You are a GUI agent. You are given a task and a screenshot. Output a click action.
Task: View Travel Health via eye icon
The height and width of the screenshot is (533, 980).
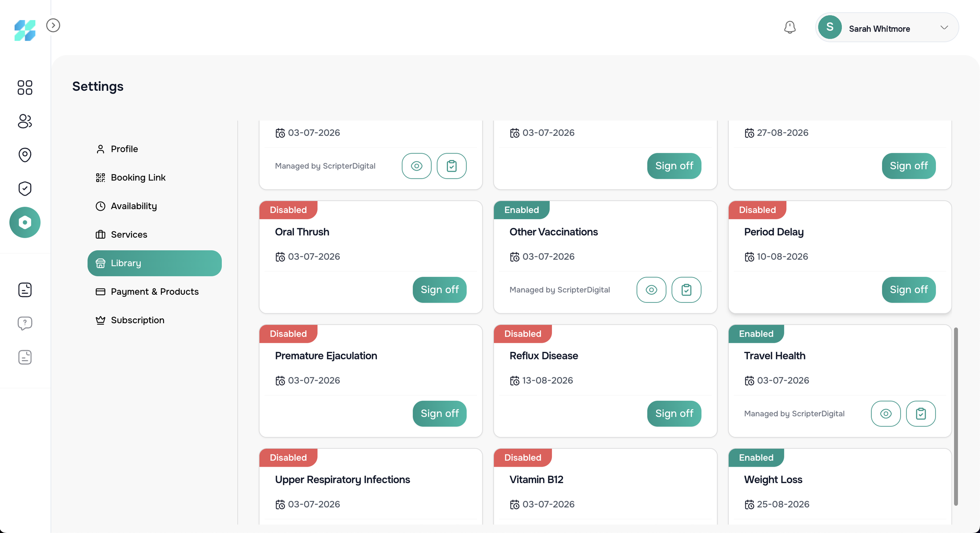(x=886, y=414)
